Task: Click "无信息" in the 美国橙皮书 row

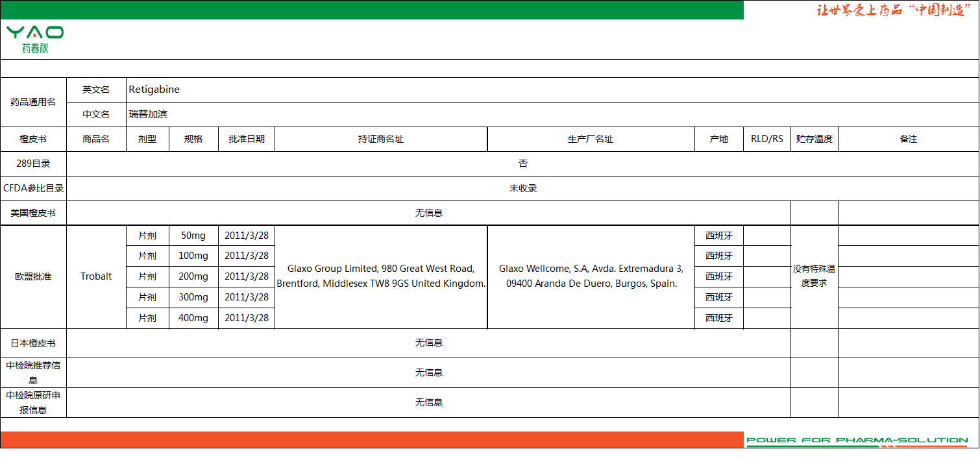Action: (x=429, y=213)
